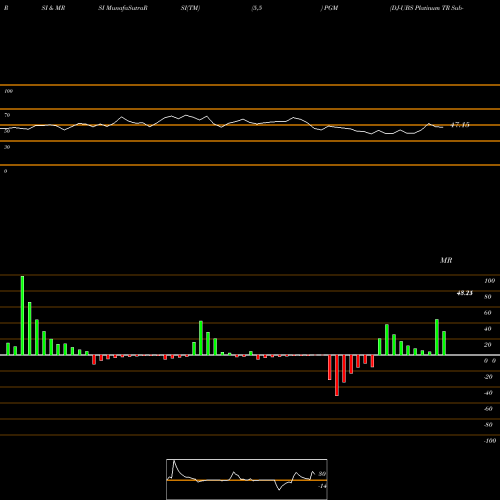Click the 'SI(TM)' header label

pos(190,8)
